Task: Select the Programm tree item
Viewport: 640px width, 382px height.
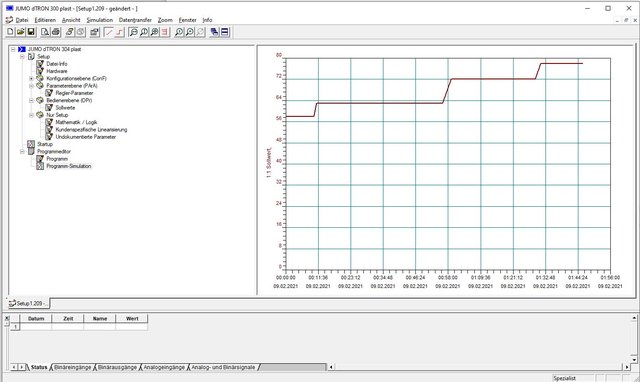Action: click(x=57, y=159)
